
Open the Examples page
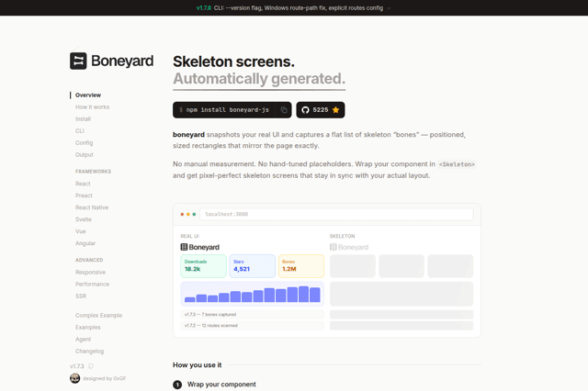tap(88, 328)
